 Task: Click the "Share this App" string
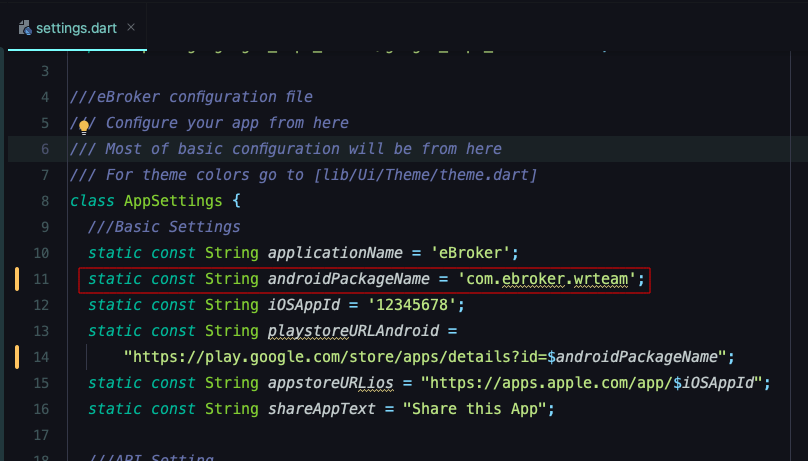point(474,409)
